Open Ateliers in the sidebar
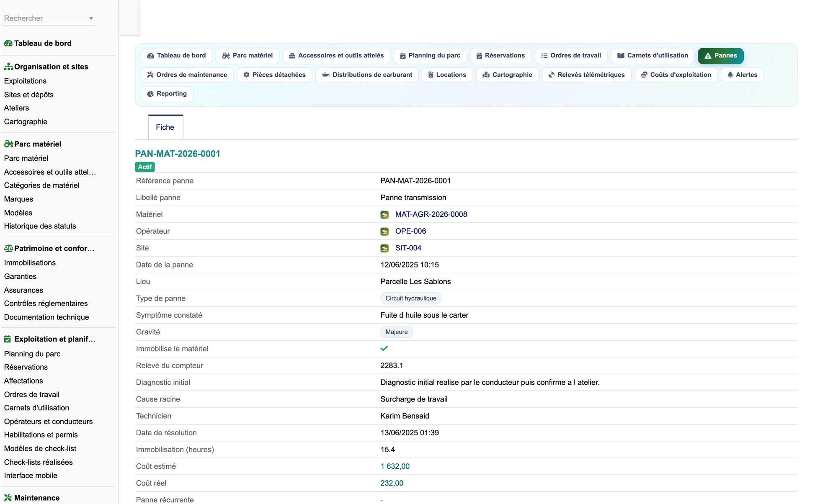 pos(16,108)
